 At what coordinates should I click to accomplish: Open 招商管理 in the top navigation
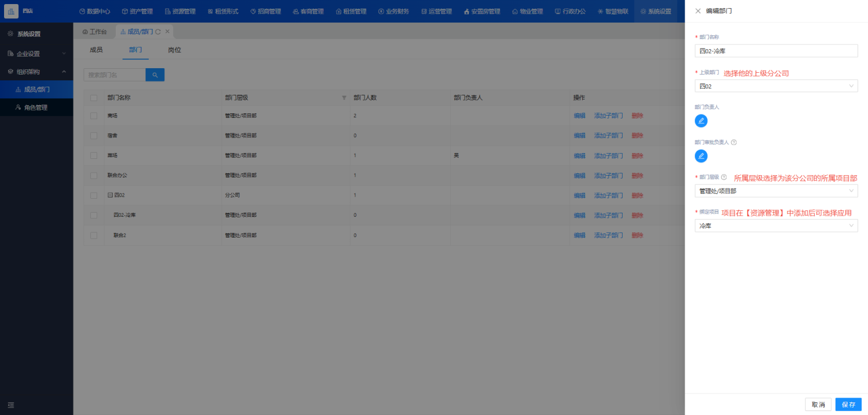click(266, 11)
